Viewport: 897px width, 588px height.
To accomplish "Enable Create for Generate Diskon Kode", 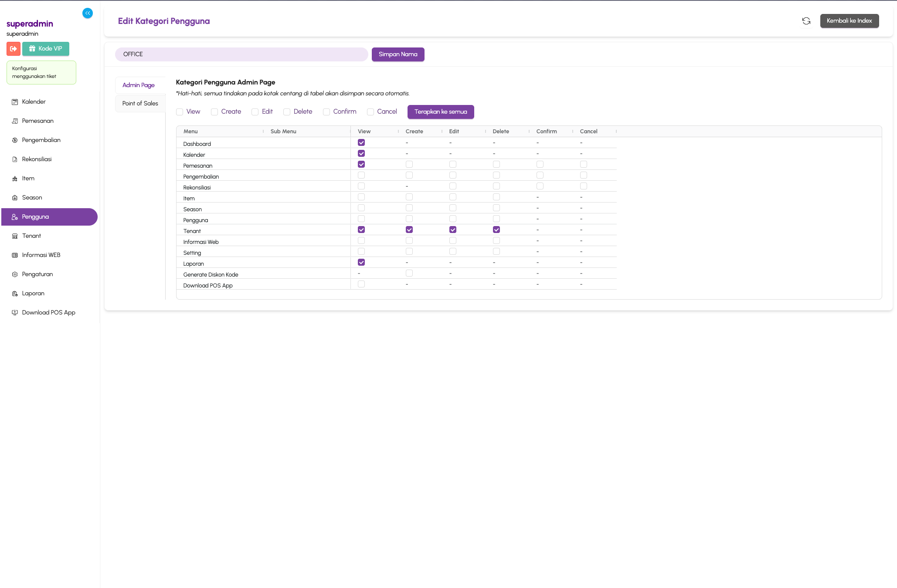I will [x=409, y=273].
